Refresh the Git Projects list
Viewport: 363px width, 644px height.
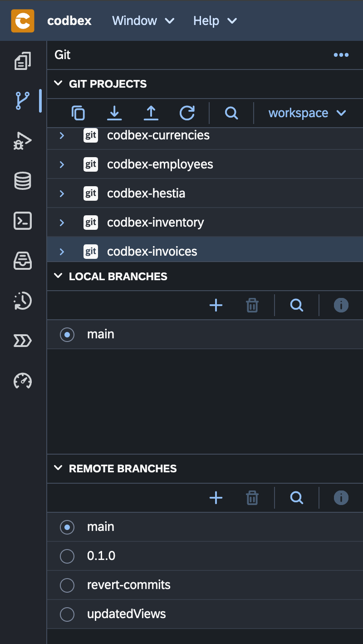(187, 113)
